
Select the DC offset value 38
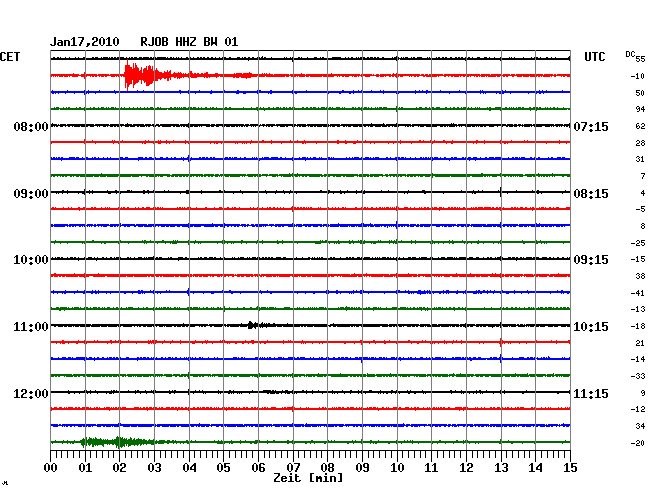tap(640, 276)
